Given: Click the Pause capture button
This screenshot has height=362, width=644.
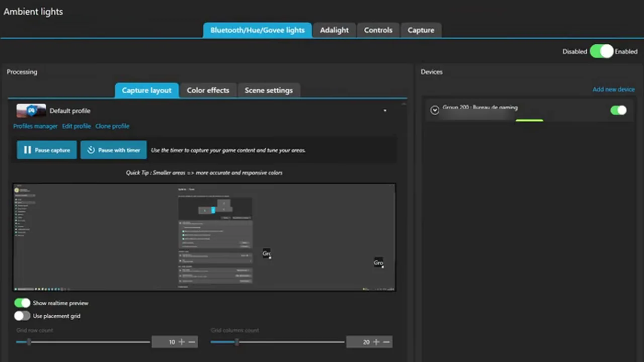Looking at the screenshot, I should 47,150.
